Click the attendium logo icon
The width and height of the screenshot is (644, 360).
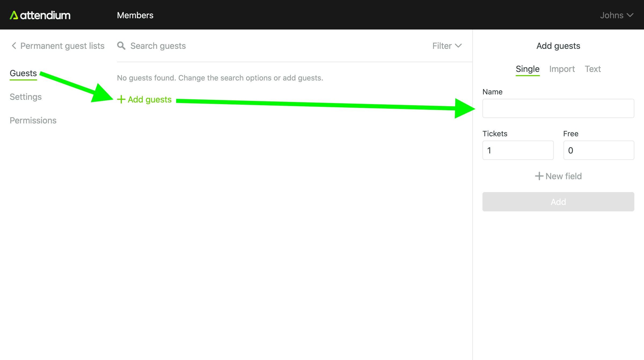(x=14, y=15)
